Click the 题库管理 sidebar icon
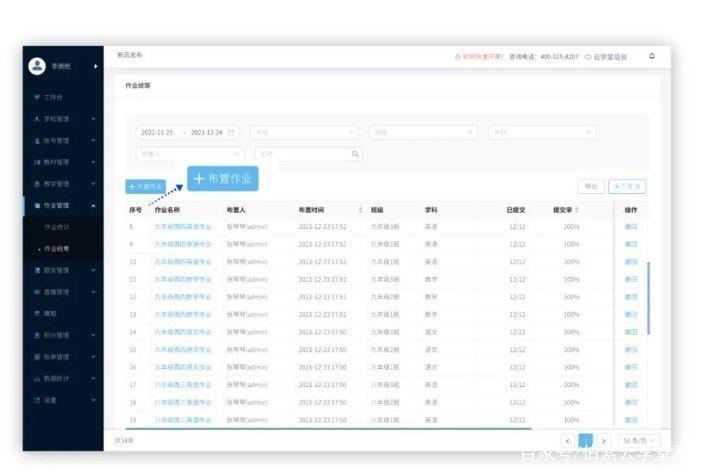This screenshot has height=473, width=720. point(37,270)
